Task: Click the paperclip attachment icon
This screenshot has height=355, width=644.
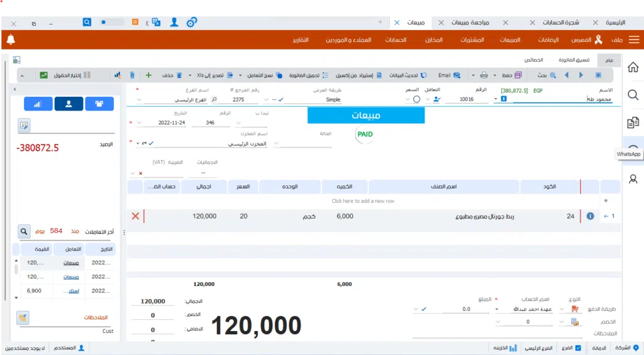Action: [x=131, y=75]
